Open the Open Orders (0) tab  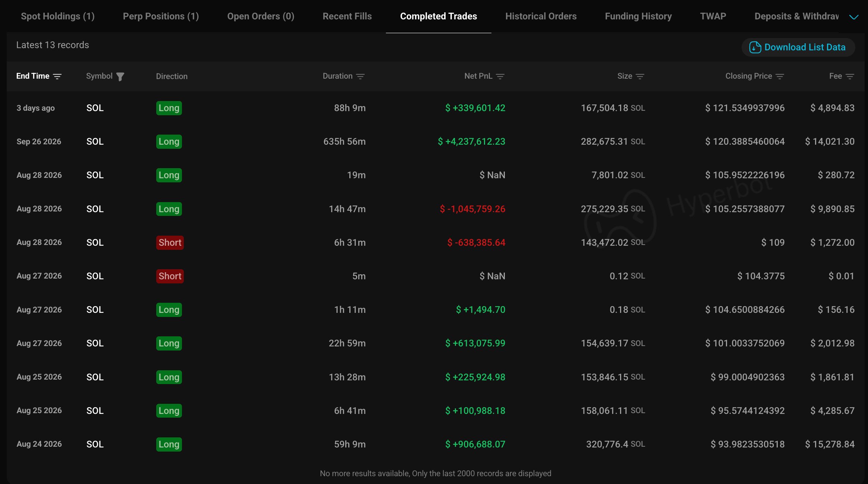[261, 16]
